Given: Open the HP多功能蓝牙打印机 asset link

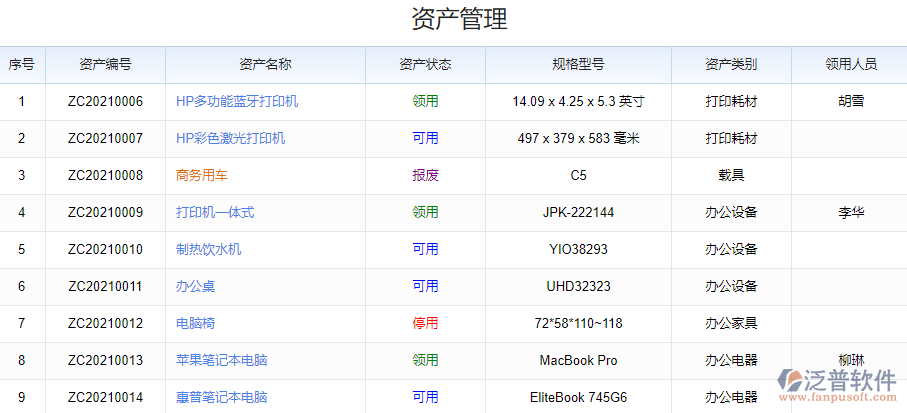Looking at the screenshot, I should pyautogui.click(x=237, y=101).
